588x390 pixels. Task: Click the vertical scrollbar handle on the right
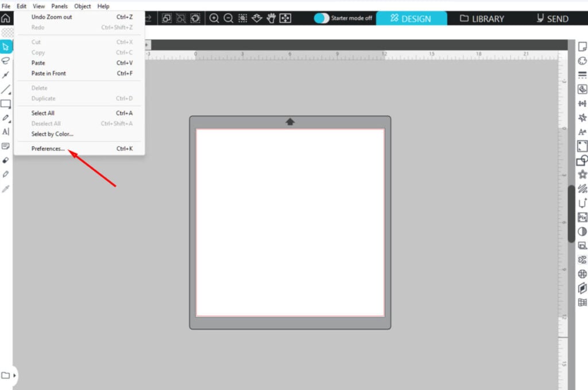click(571, 213)
